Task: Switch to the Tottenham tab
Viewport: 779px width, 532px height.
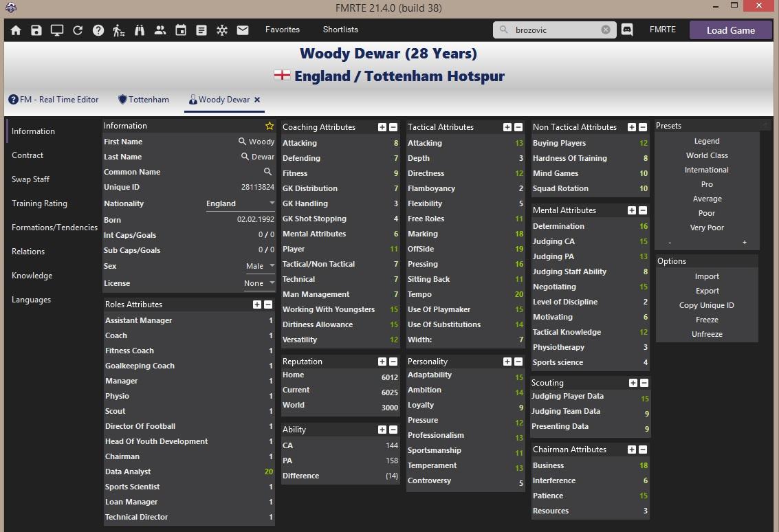Action: [144, 100]
